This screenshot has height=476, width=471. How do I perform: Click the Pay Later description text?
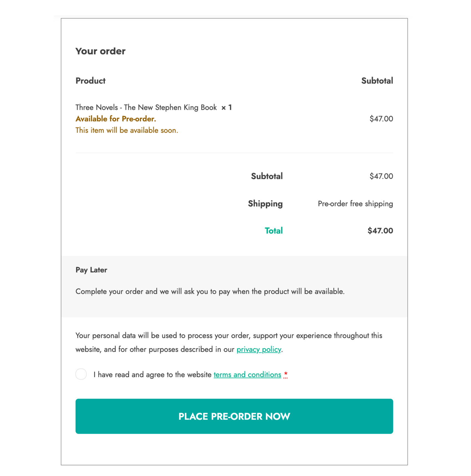pyautogui.click(x=210, y=291)
